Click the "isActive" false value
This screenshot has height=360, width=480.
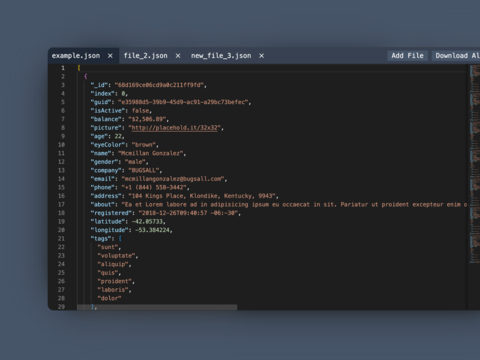click(140, 111)
